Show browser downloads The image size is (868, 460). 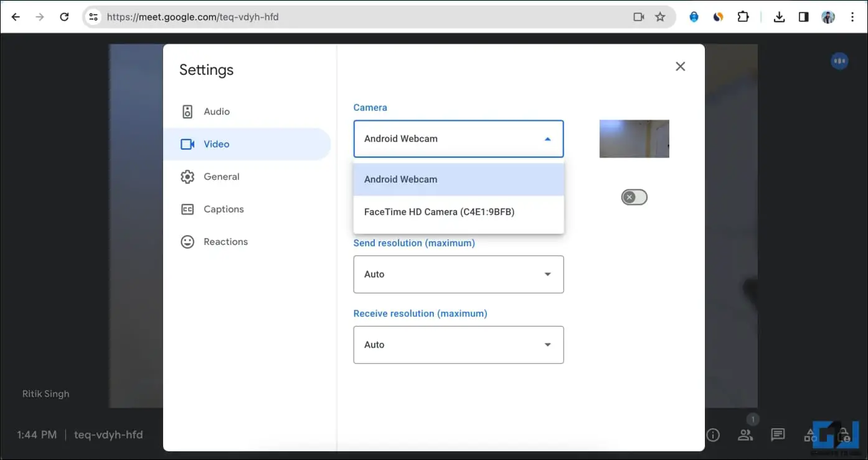(x=779, y=17)
